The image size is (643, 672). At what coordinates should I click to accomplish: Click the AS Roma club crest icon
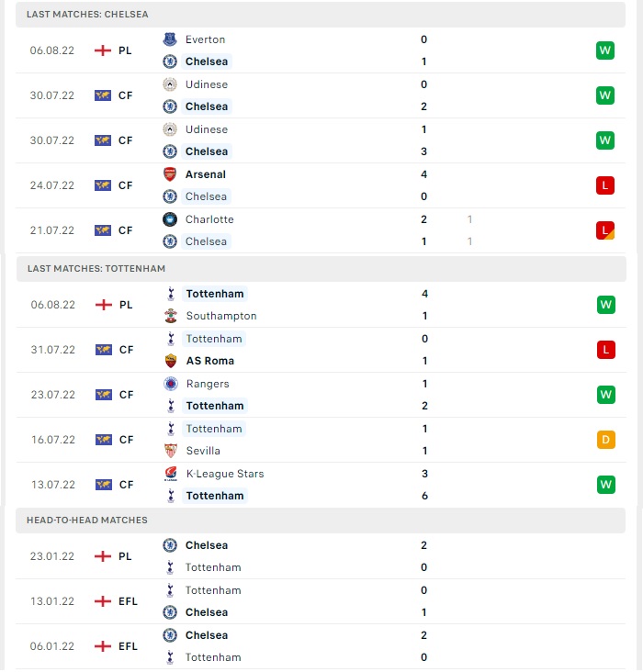(171, 361)
